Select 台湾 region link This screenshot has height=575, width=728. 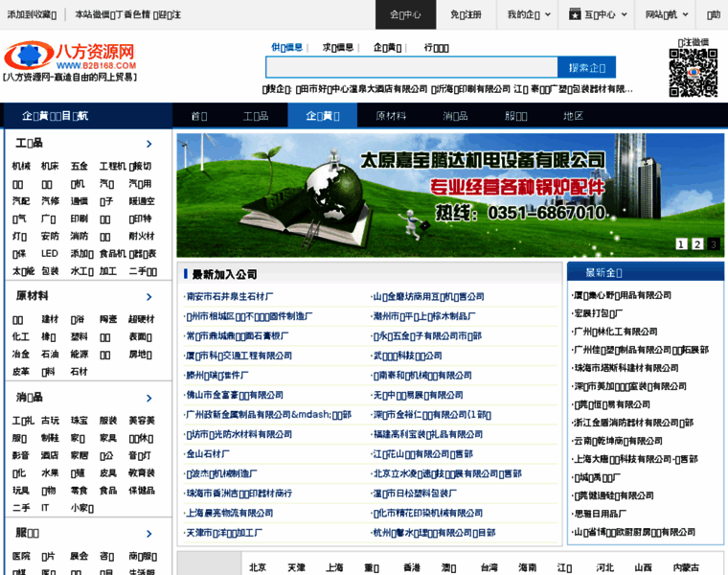pyautogui.click(x=489, y=567)
